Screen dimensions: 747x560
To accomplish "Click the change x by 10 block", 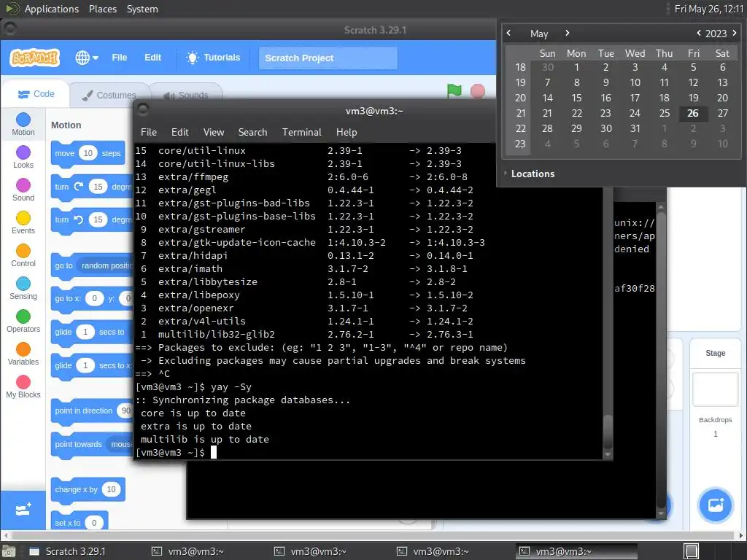I will click(75, 489).
